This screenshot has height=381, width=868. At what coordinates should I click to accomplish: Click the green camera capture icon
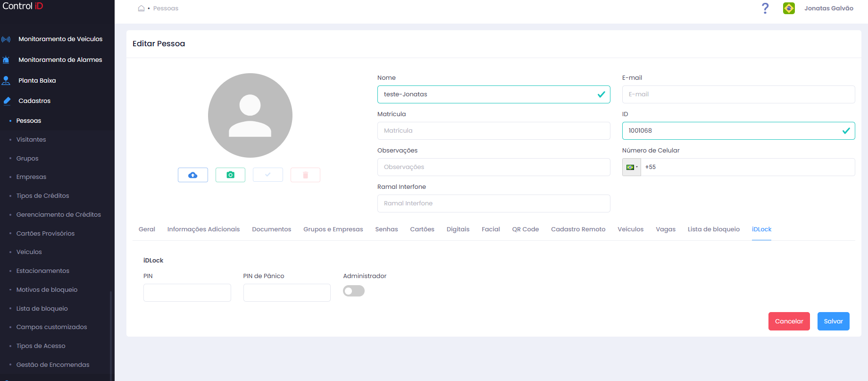coord(230,175)
